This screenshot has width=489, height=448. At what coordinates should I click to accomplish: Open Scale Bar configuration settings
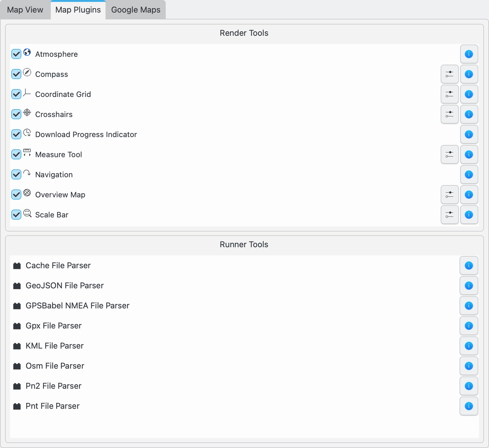[449, 215]
